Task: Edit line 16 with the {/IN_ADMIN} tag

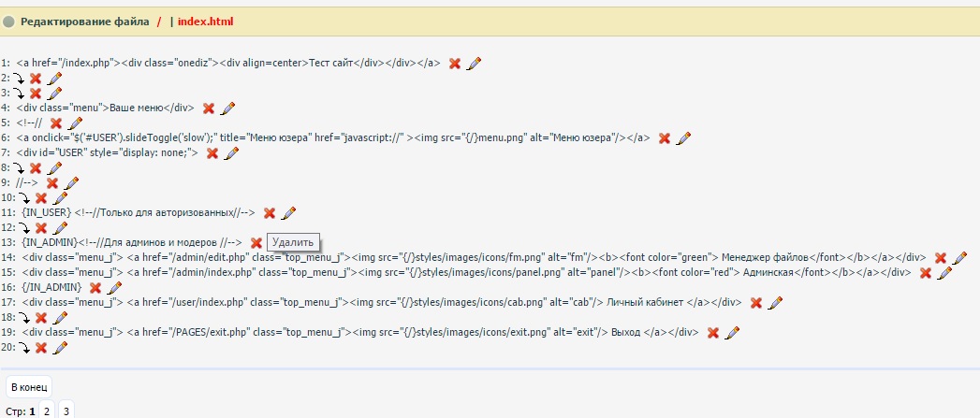Action: click(x=114, y=287)
